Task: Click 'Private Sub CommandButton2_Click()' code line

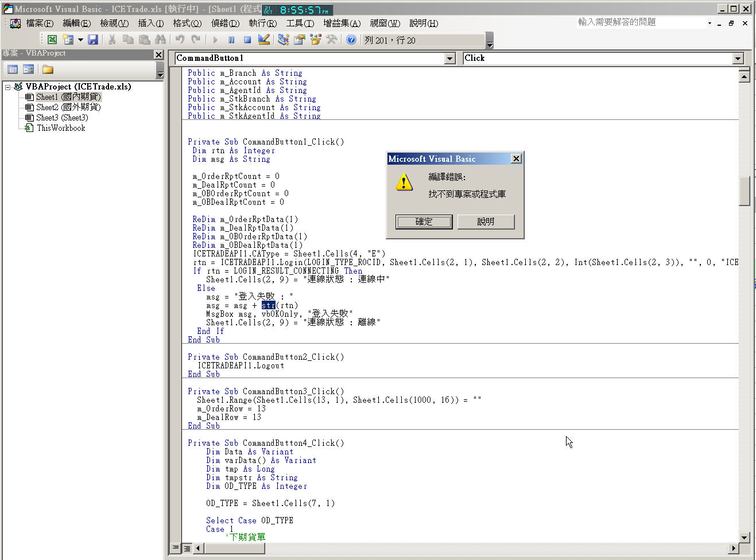Action: pos(266,357)
